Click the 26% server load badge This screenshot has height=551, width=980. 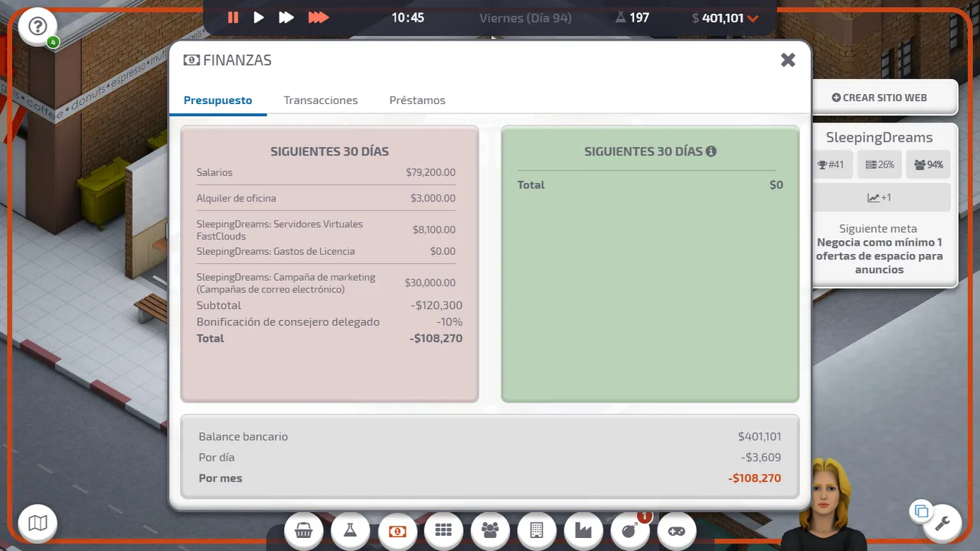coord(880,165)
